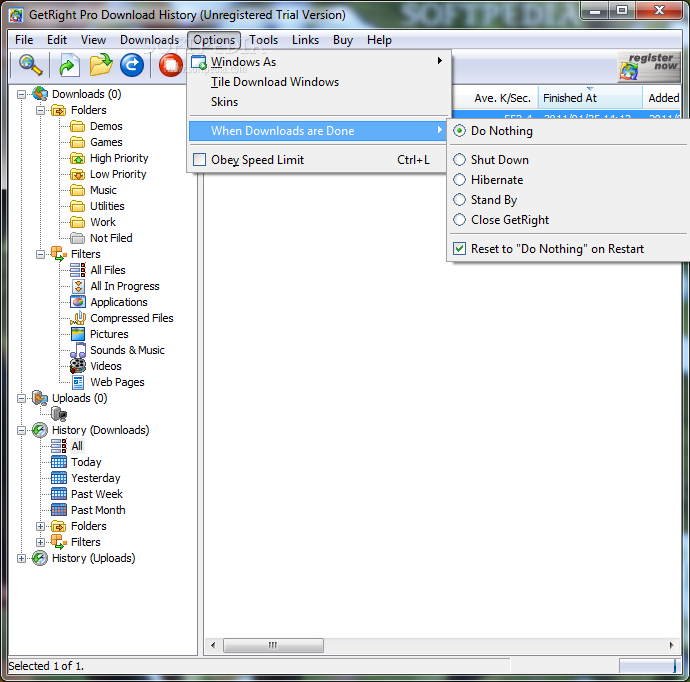The image size is (690, 682).
Task: Open the Buy menu
Action: (343, 40)
